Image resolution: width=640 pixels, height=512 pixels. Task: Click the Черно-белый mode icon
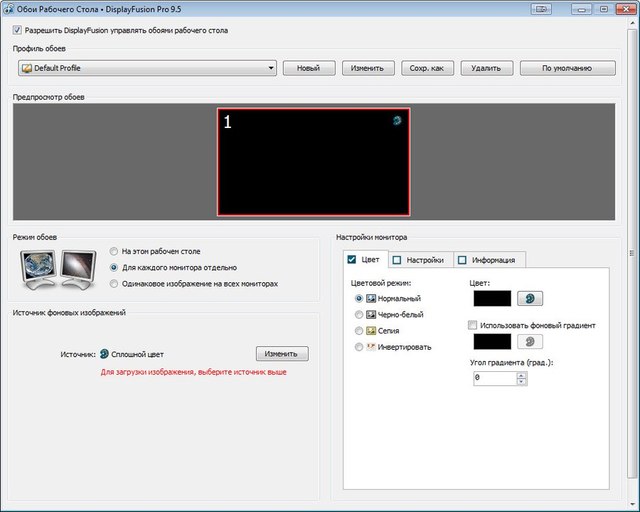(371, 315)
